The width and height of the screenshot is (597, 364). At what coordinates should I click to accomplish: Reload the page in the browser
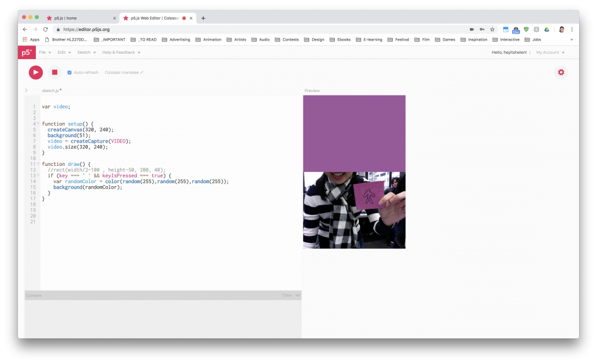45,29
